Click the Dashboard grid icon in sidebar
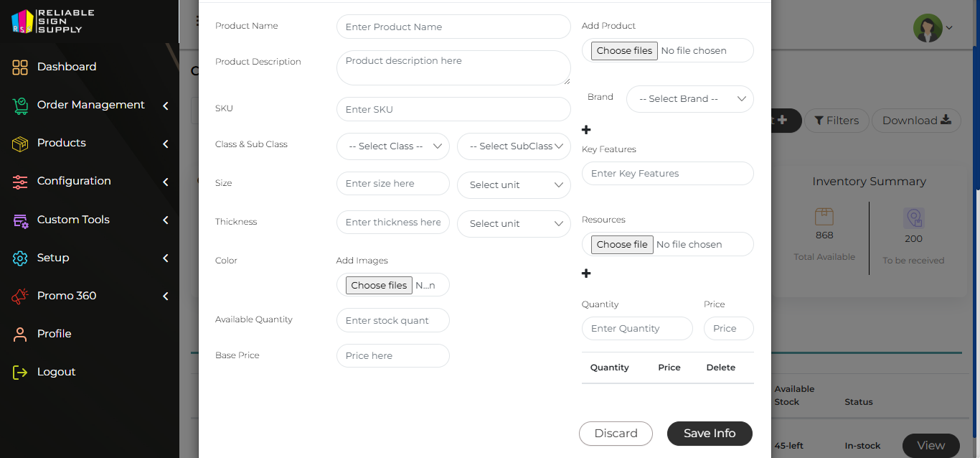 pyautogui.click(x=20, y=67)
